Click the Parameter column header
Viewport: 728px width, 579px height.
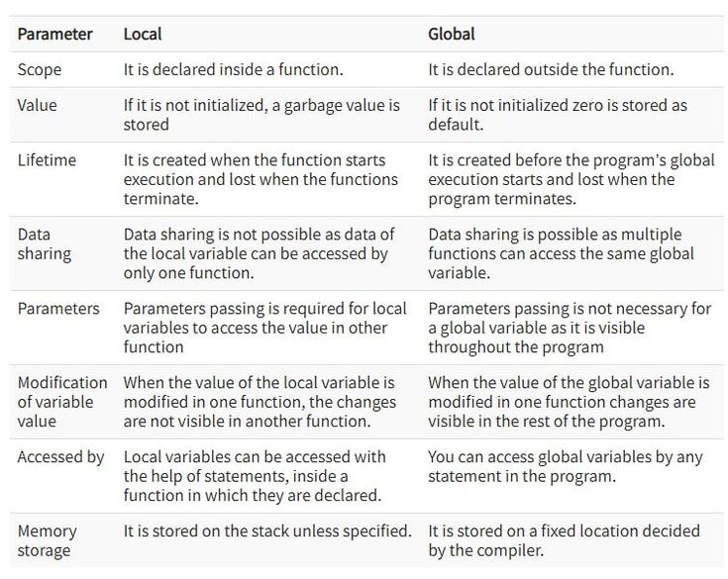click(54, 34)
